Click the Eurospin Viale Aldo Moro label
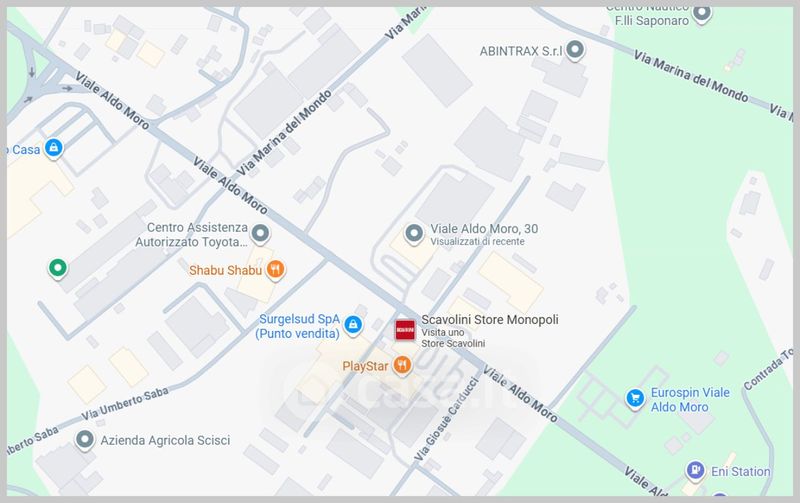800x503 pixels. pos(690,400)
